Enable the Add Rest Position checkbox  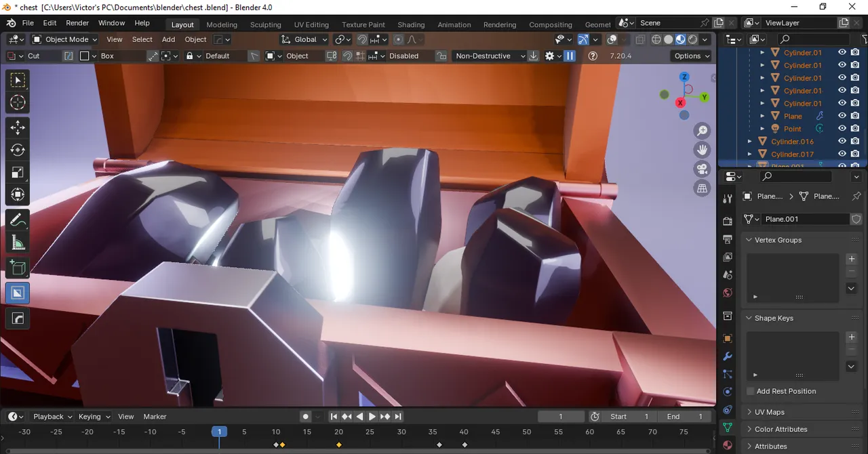click(x=751, y=391)
